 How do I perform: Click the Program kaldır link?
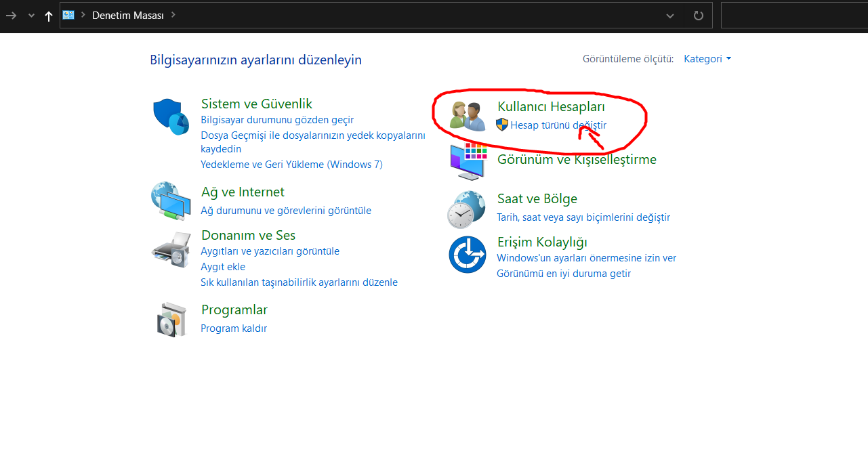pos(234,328)
